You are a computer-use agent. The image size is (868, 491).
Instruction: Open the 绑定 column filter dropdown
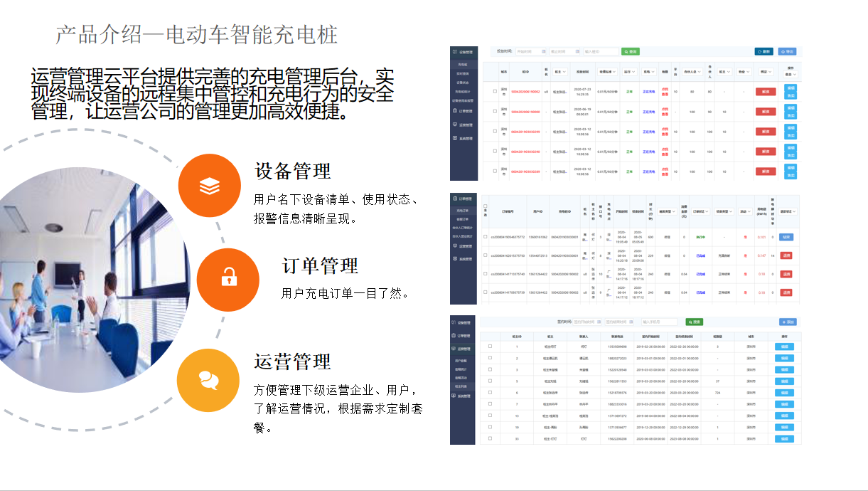pos(766,72)
